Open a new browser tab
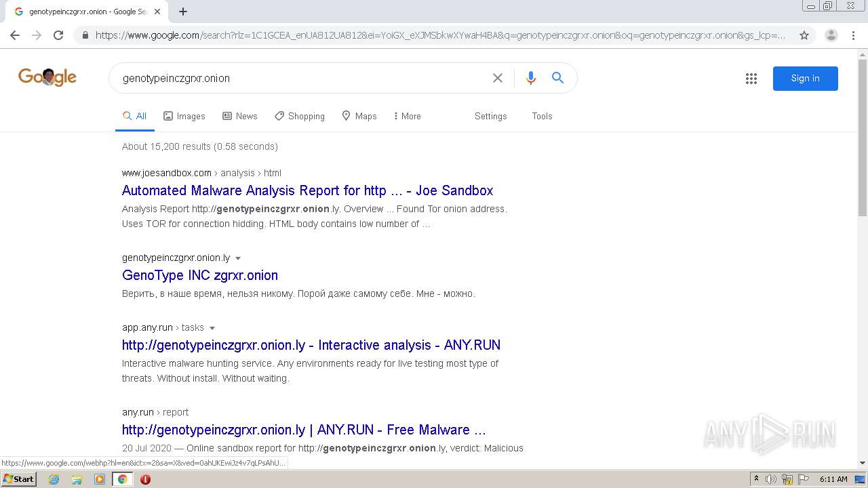The image size is (868, 488). click(183, 12)
